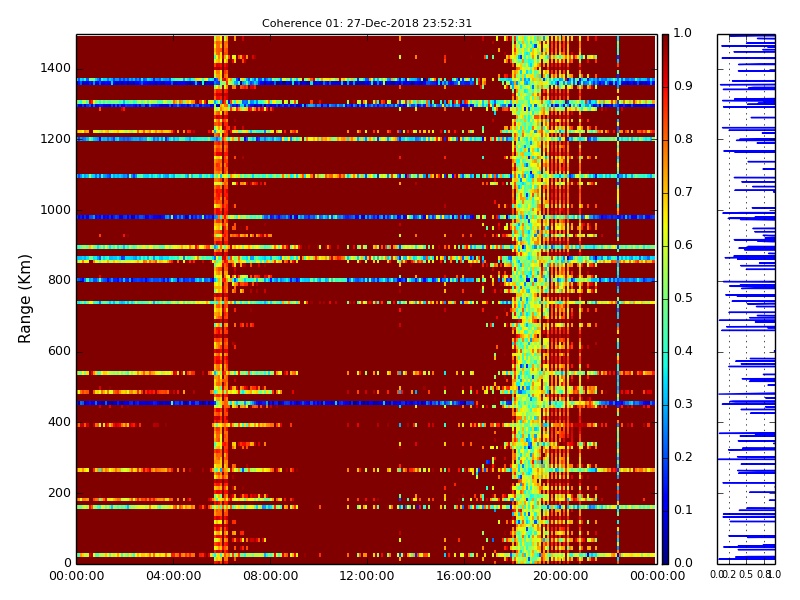Click the green middle of the colorbar
Screen dimensions: 800x600
click(665, 299)
